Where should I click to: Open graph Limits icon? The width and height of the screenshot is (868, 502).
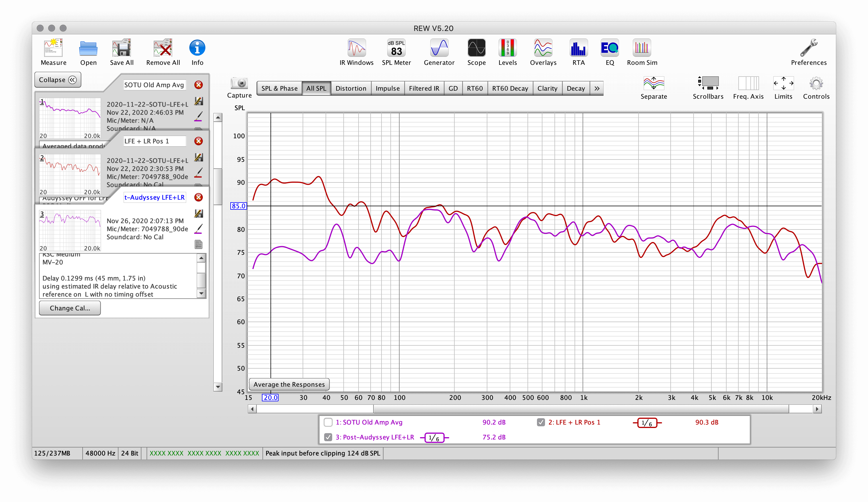[783, 83]
